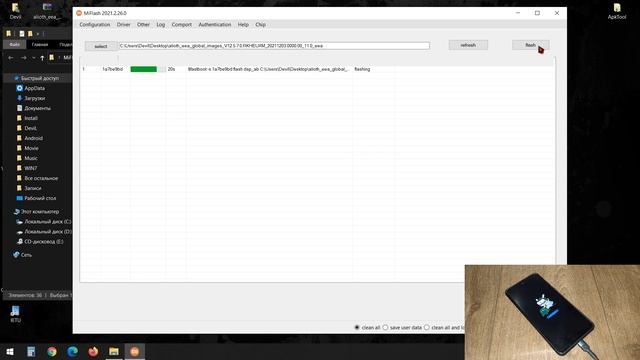Open the Authentication menu

coord(215,24)
